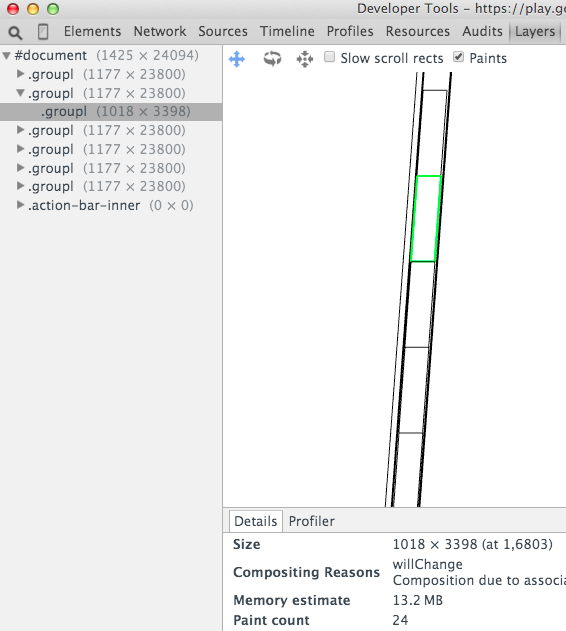Open the Timeline tab
Image resolution: width=566 pixels, height=631 pixels.
pyautogui.click(x=287, y=31)
